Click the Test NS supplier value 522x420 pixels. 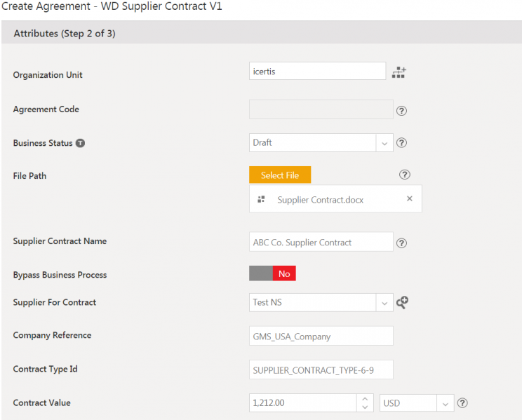267,302
